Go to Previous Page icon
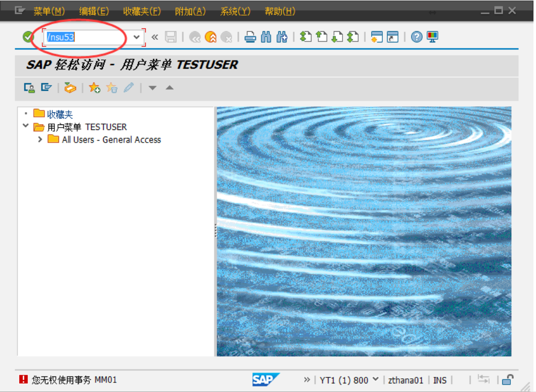The height and width of the screenshot is (392, 536). [x=321, y=37]
